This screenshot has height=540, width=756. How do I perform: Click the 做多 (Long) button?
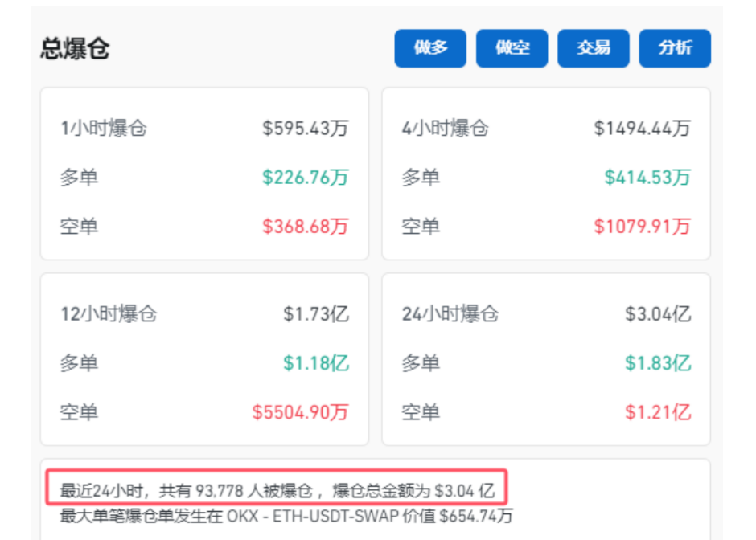pyautogui.click(x=429, y=48)
